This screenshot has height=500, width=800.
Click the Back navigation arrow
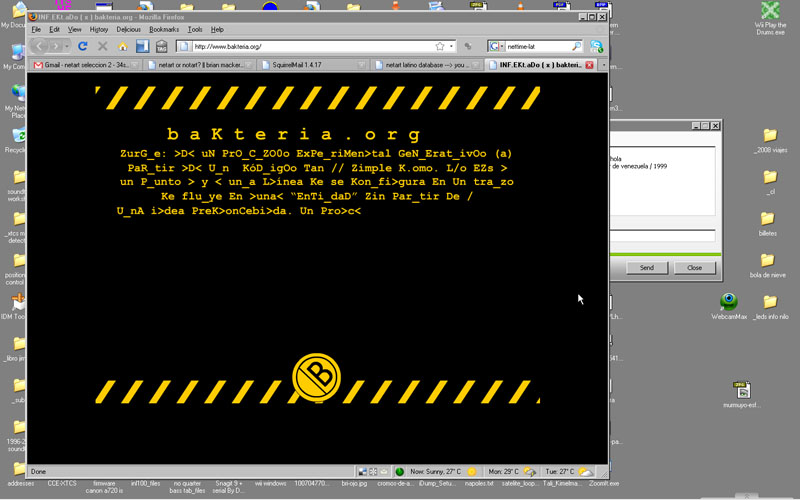pos(40,46)
